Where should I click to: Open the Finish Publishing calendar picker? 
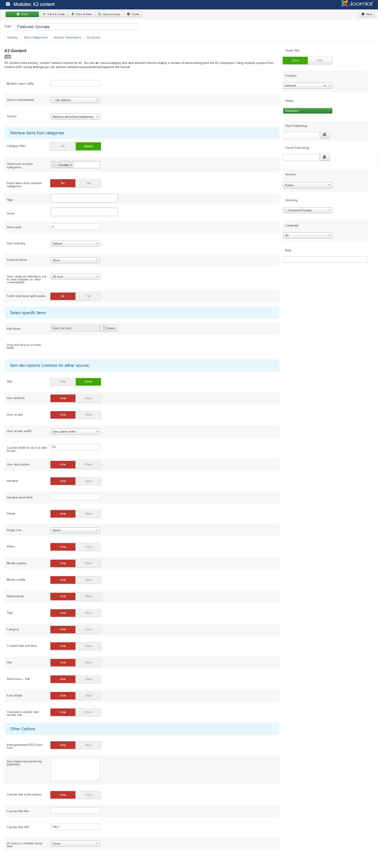tap(324, 157)
